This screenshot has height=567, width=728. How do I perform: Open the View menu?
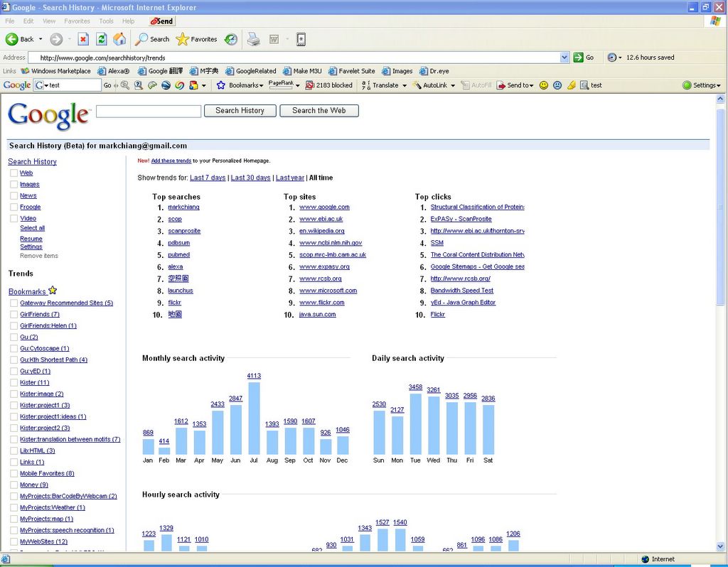[49, 21]
